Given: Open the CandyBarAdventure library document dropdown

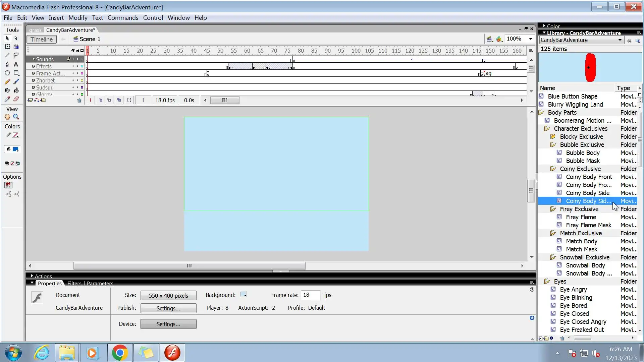Looking at the screenshot, I should pos(620,40).
